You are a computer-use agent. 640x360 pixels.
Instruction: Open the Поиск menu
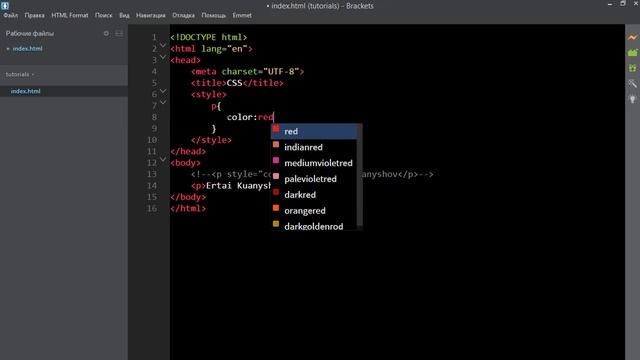click(103, 16)
